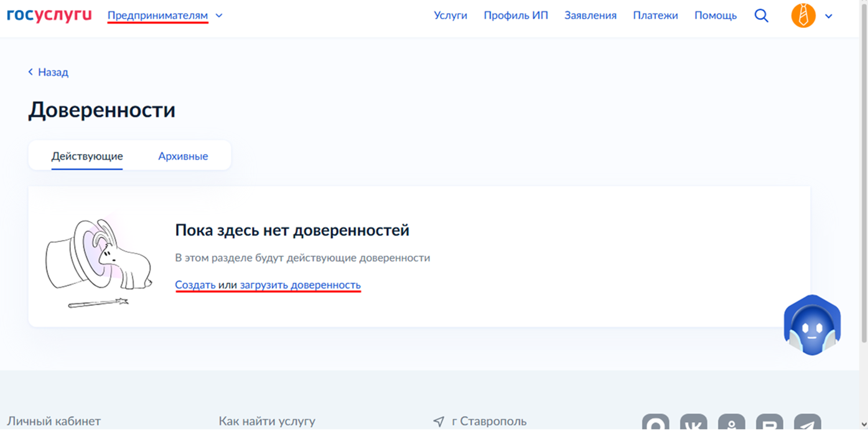Open the VK social network icon

[693, 424]
